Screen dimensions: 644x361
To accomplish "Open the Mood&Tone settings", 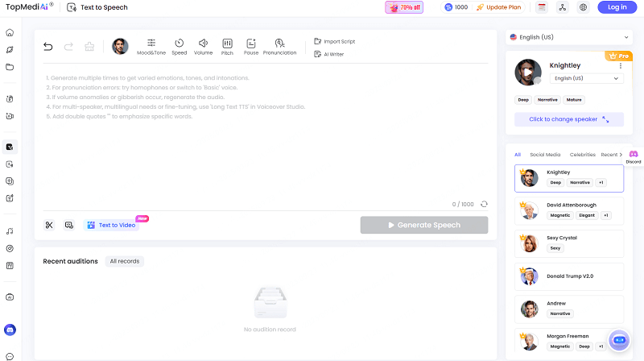I will coord(151,47).
